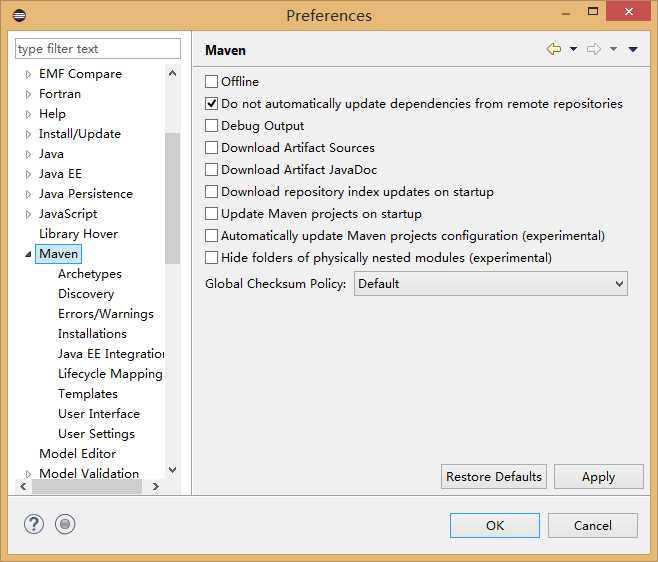Uncheck Do not automatically update dependencies
This screenshot has width=658, height=562.
click(211, 103)
